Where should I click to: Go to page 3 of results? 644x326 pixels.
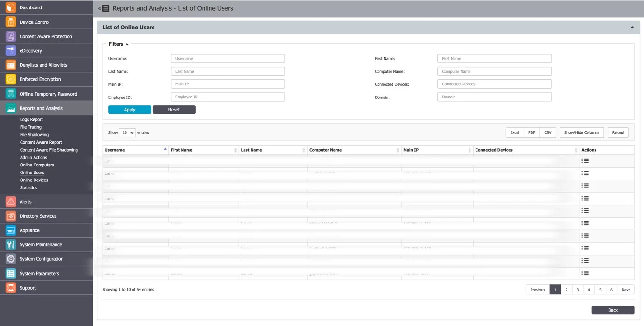click(x=578, y=290)
